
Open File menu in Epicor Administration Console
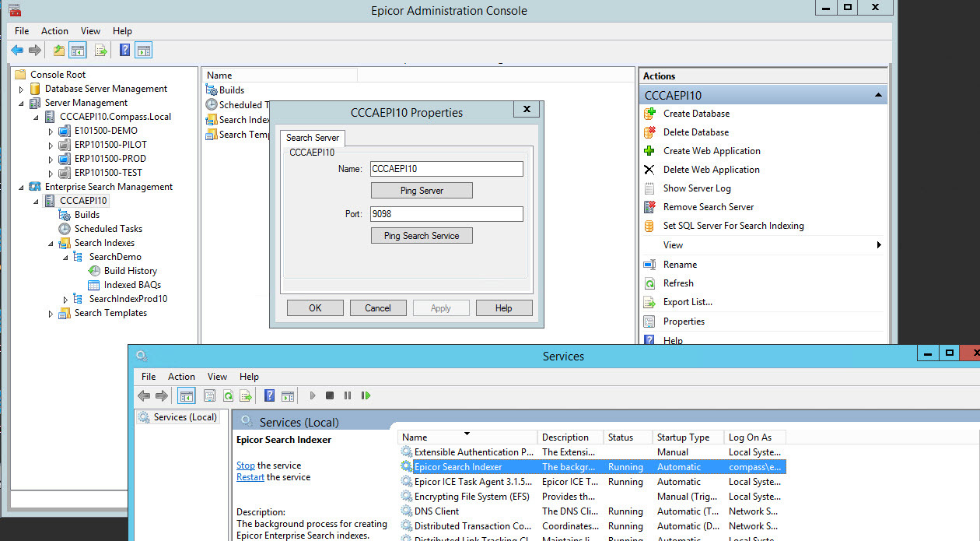tap(22, 31)
